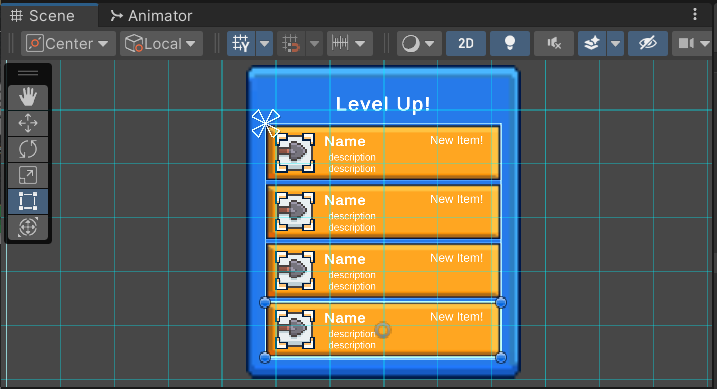Click the fourth row's Name label
The image size is (717, 389).
pyautogui.click(x=345, y=318)
